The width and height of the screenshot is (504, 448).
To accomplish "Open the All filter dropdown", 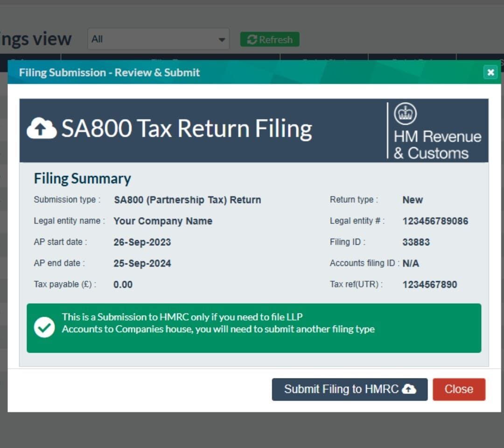I will pos(159,39).
